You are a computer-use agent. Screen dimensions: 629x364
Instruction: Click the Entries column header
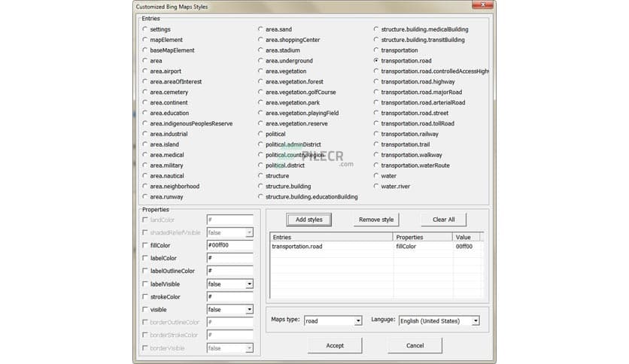click(x=331, y=238)
